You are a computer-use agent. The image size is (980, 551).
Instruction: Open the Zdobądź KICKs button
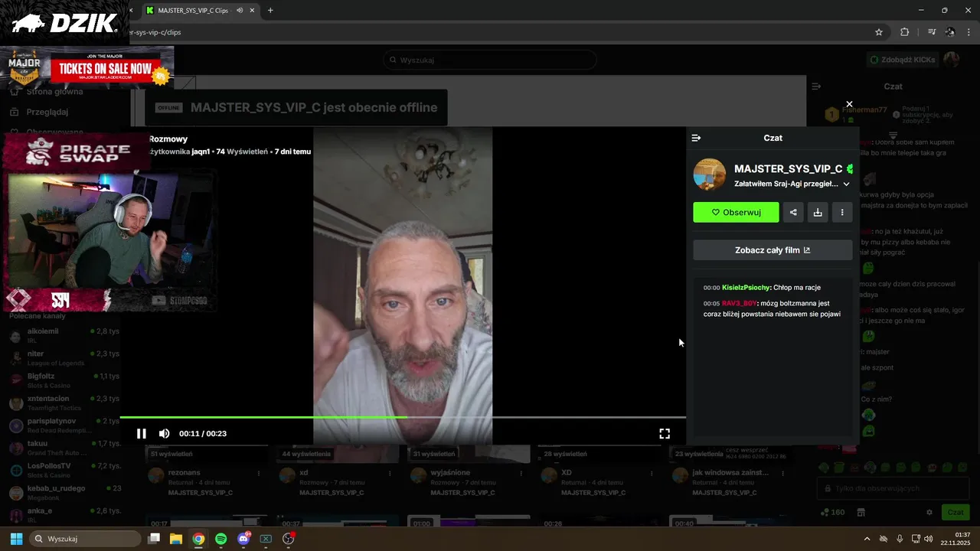click(x=902, y=60)
